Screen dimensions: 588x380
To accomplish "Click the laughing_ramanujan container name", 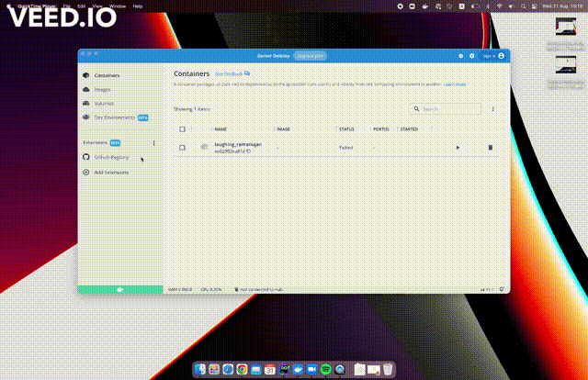I will tap(238, 144).
